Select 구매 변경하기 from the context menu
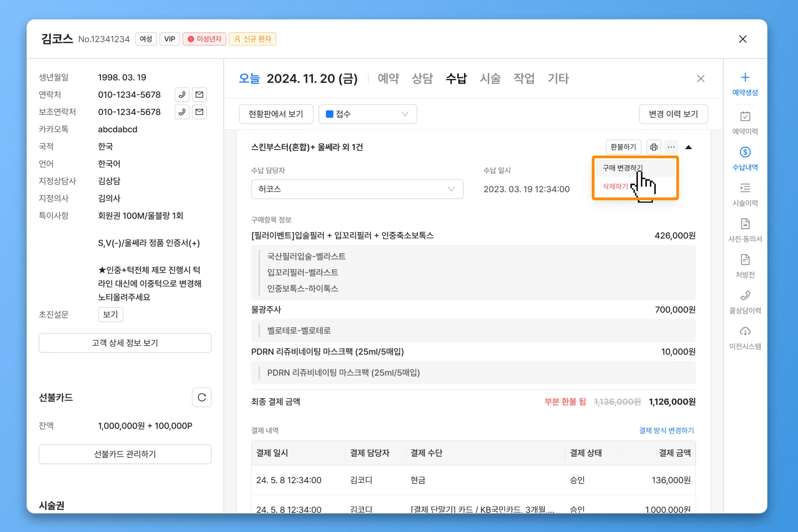This screenshot has height=532, width=798. click(622, 168)
